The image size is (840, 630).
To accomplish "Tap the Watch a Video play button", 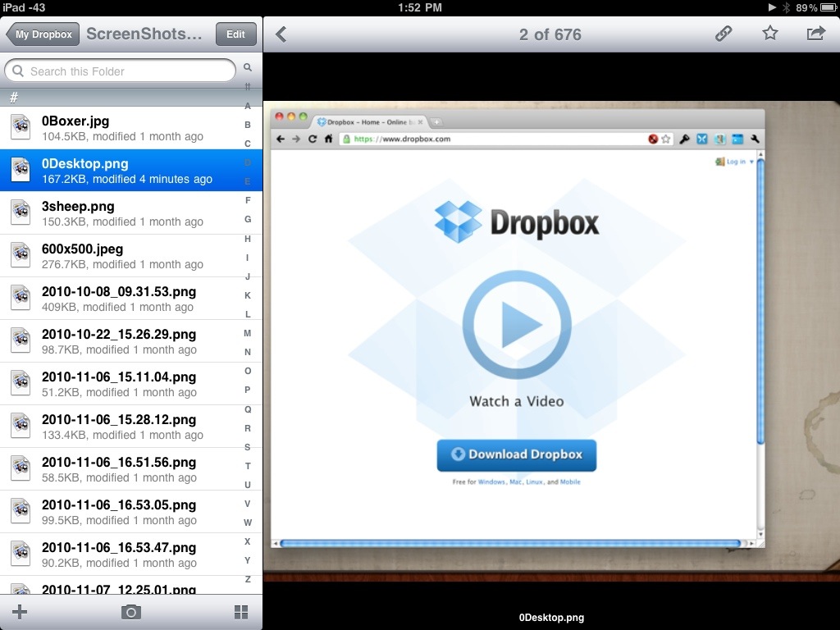I will (x=517, y=325).
